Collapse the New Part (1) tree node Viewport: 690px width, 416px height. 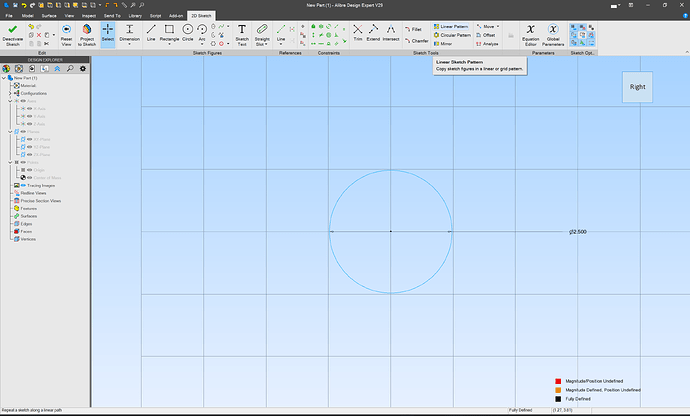pos(4,78)
